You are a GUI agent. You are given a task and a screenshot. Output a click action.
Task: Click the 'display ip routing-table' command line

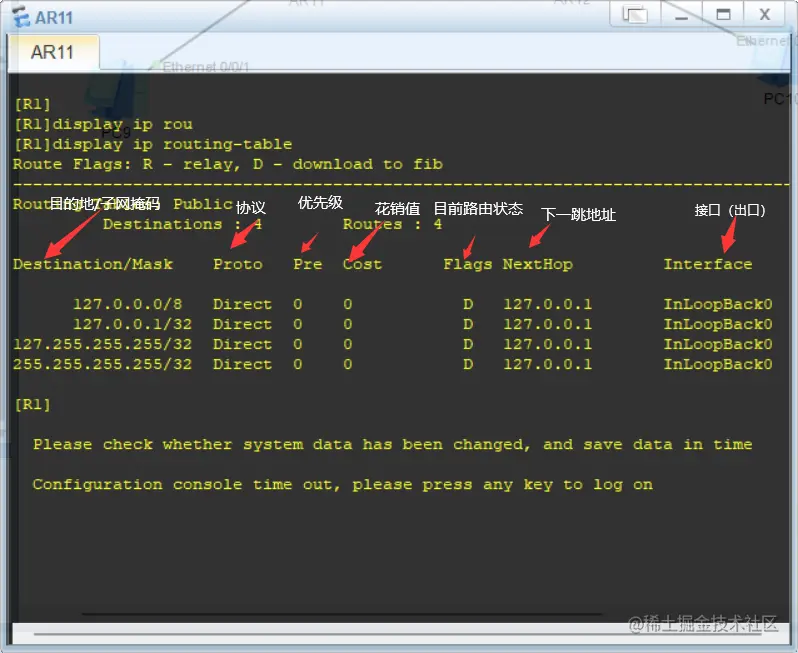click(x=153, y=145)
